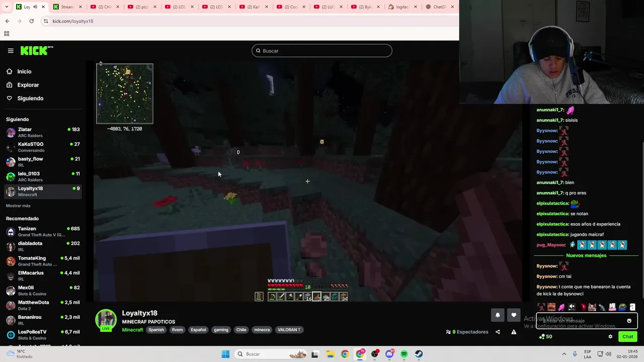The image size is (644, 362).
Task: Pick the Pepe frog quick emote
Action: pyautogui.click(x=622, y=307)
